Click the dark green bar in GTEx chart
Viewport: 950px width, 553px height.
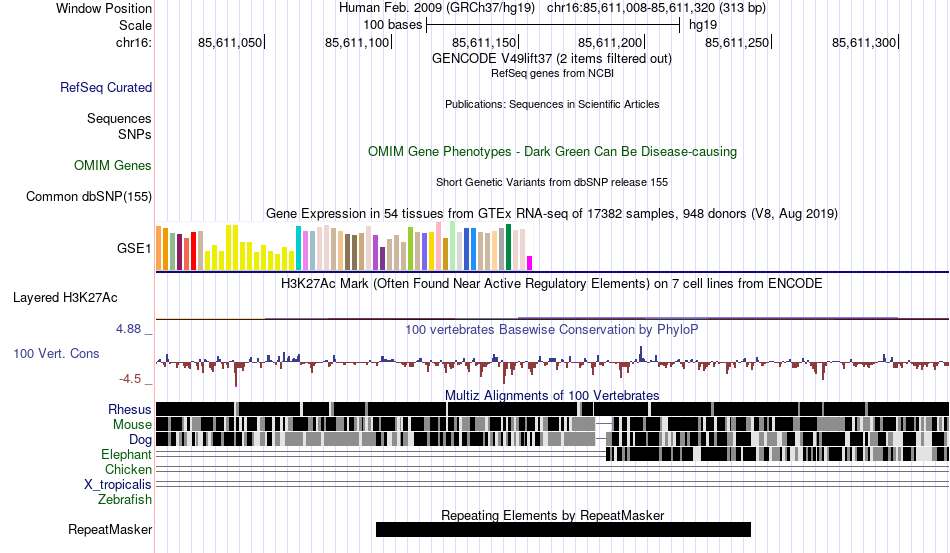tap(508, 247)
